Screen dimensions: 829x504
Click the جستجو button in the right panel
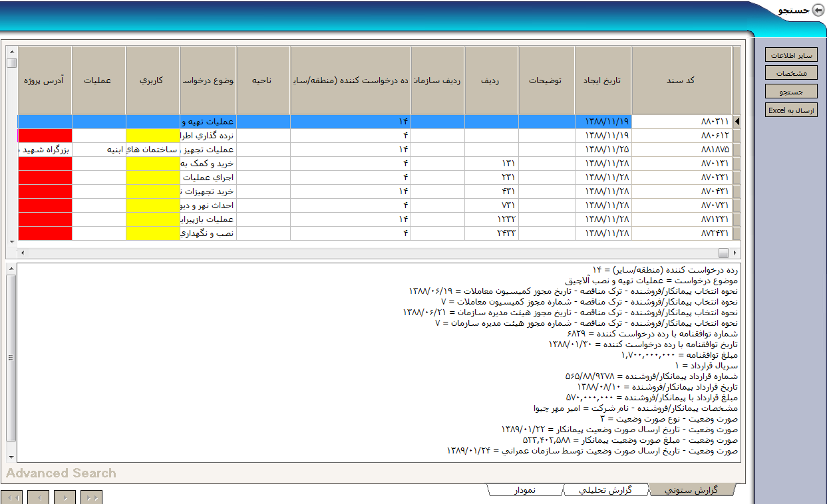click(x=791, y=92)
